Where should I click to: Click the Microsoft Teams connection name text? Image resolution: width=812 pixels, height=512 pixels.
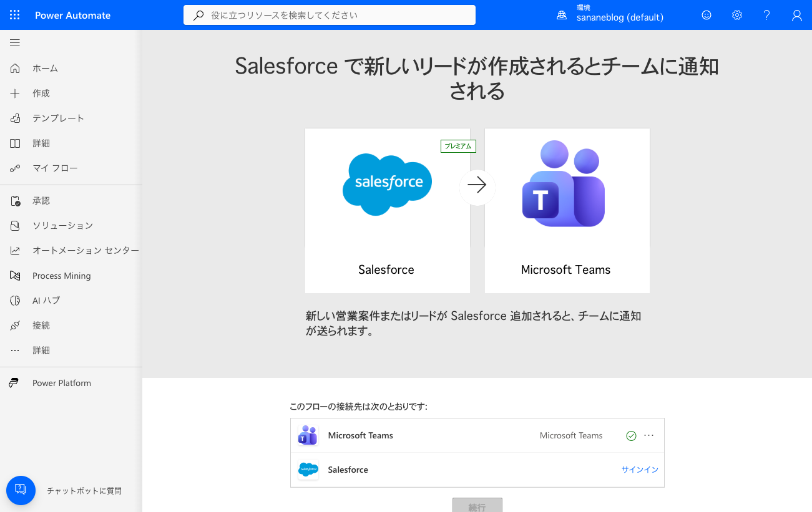tap(360, 435)
